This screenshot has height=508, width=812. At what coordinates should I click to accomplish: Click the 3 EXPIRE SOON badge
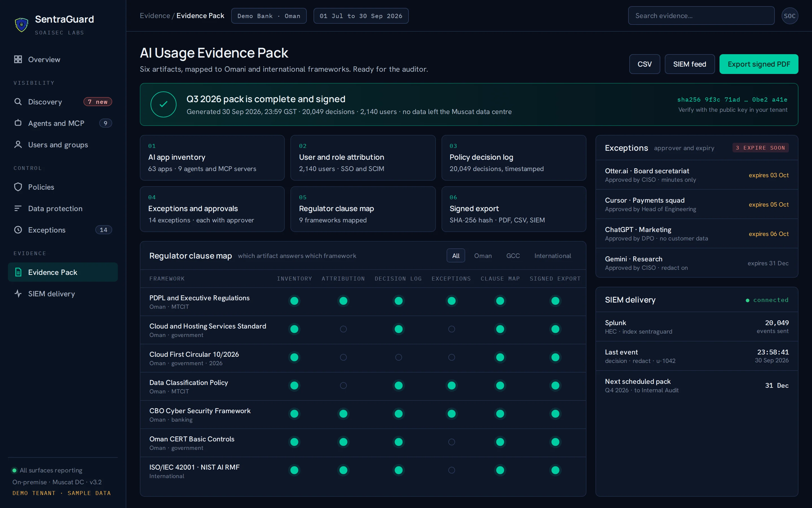(x=760, y=148)
